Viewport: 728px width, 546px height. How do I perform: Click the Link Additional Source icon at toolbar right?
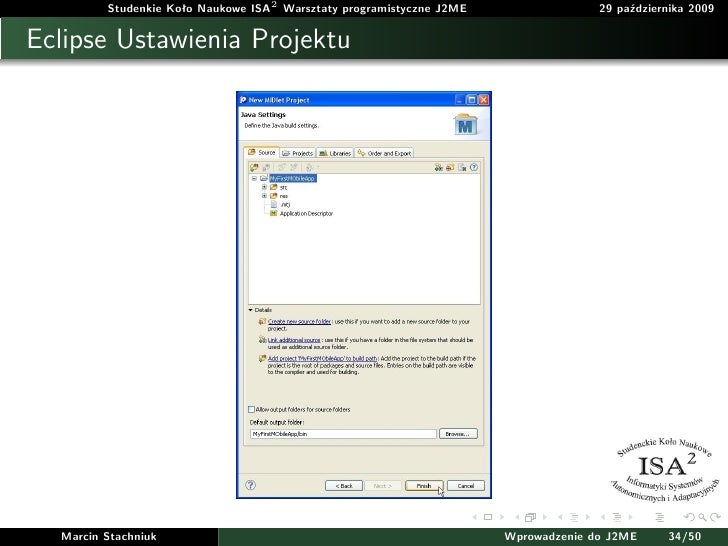point(438,168)
